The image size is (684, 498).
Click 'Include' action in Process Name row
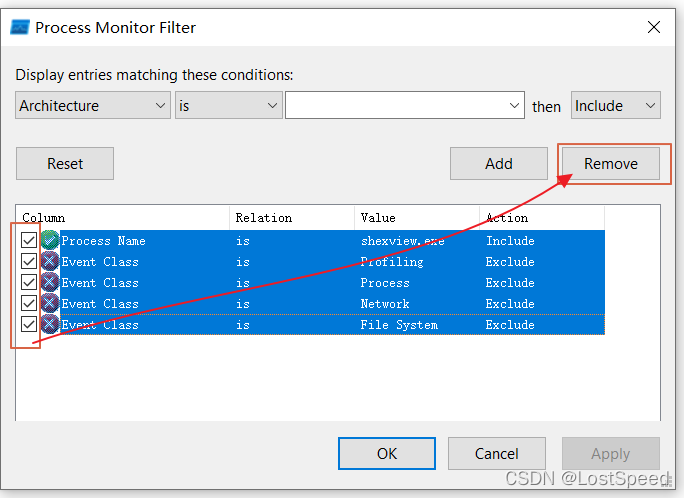click(x=510, y=241)
